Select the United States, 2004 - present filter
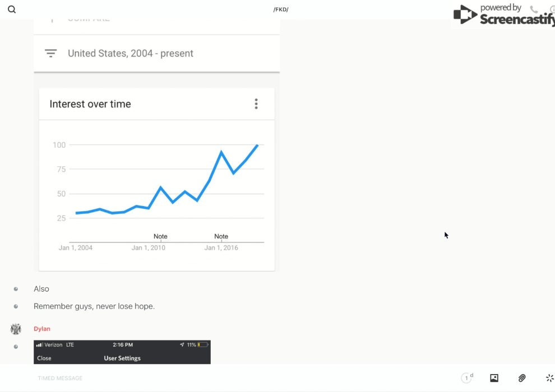This screenshot has height=392, width=555. coord(131,53)
